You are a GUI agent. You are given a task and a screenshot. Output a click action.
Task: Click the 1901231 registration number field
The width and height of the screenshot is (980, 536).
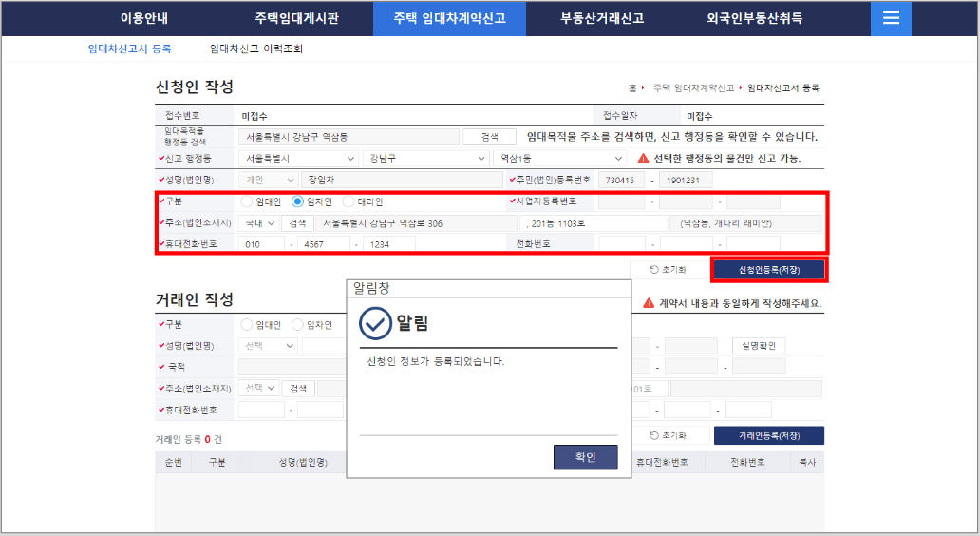[x=686, y=181]
